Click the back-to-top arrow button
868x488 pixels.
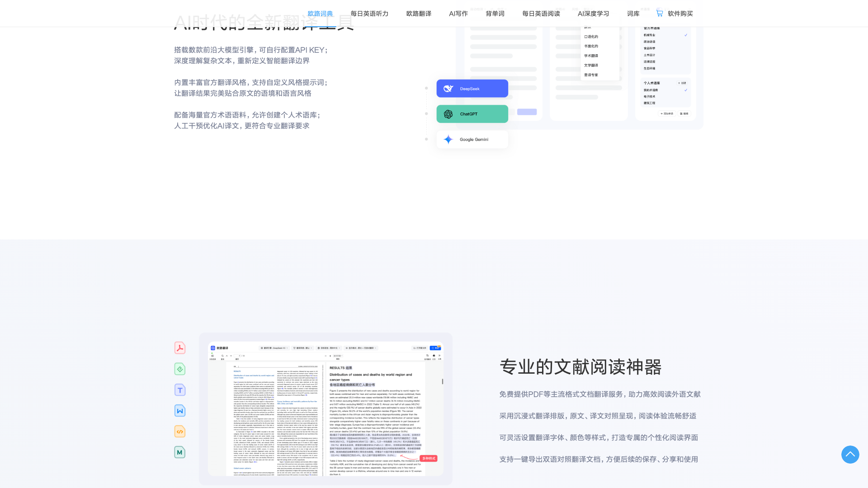(850, 455)
